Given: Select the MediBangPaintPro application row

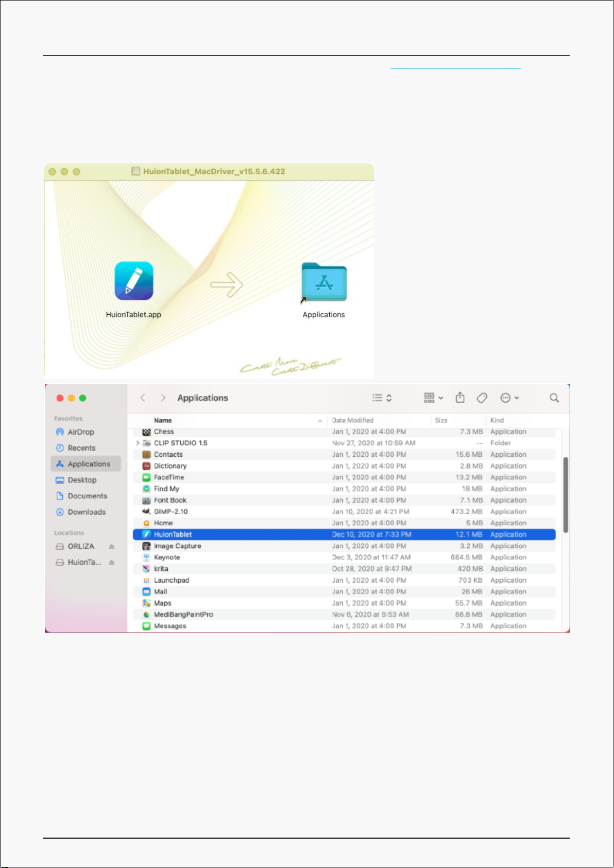Looking at the screenshot, I should 344,615.
